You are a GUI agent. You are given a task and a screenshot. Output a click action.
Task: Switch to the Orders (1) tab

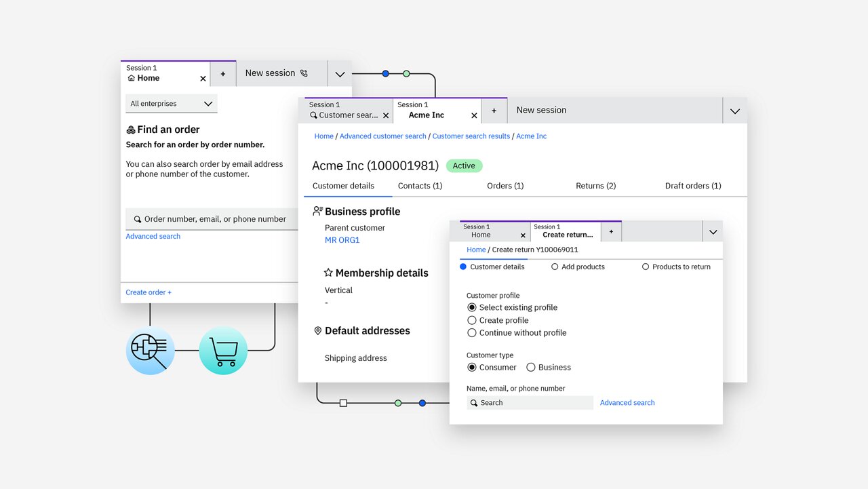(505, 186)
